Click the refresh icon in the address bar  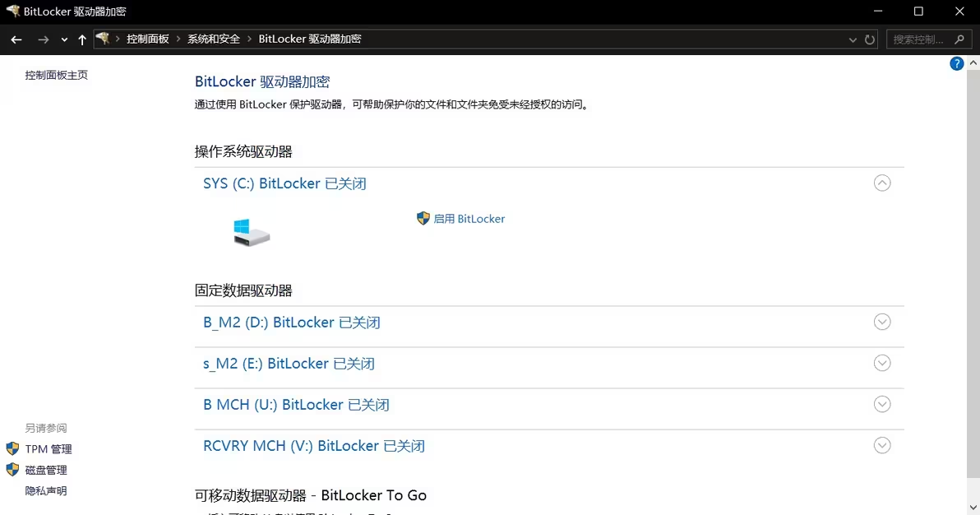pos(870,39)
